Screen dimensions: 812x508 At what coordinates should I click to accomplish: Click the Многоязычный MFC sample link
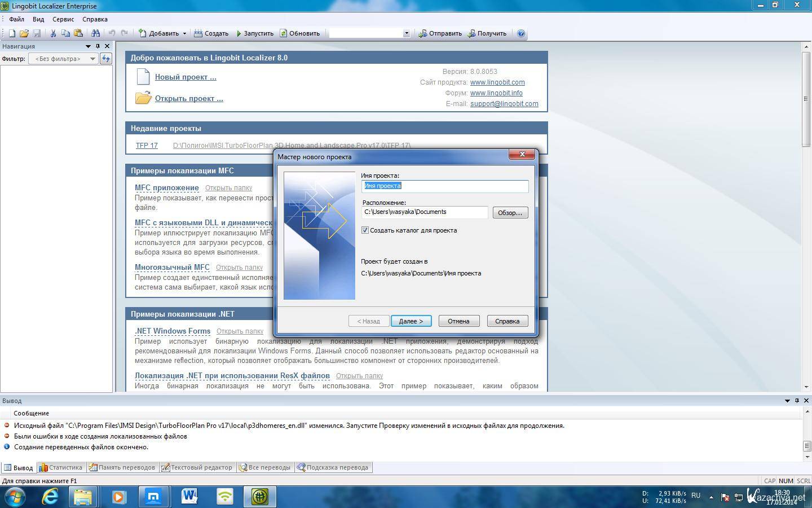click(x=172, y=268)
